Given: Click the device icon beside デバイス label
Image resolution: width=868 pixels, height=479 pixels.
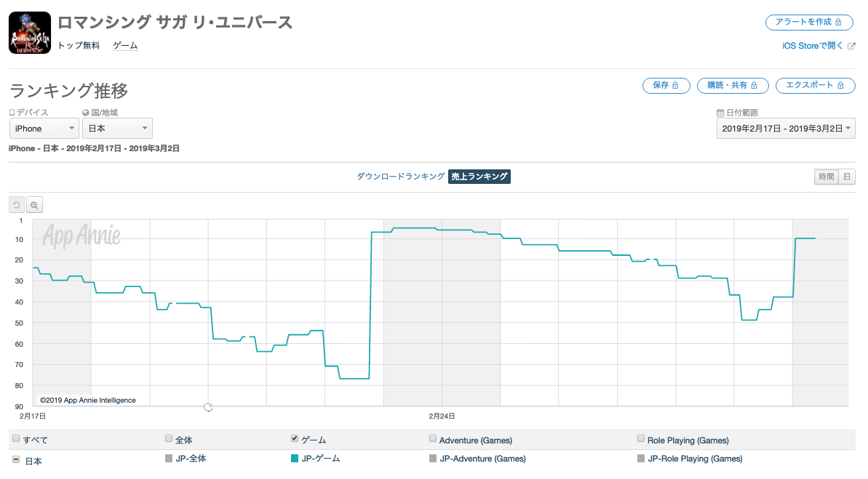Looking at the screenshot, I should [12, 113].
